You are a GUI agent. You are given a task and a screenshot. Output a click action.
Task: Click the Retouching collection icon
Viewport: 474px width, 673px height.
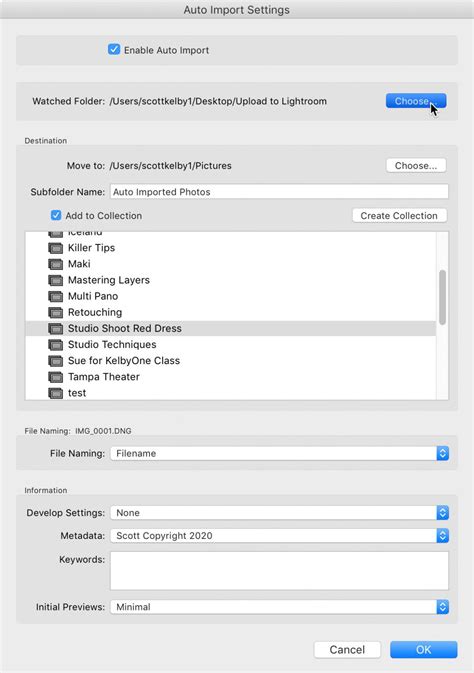click(x=55, y=312)
